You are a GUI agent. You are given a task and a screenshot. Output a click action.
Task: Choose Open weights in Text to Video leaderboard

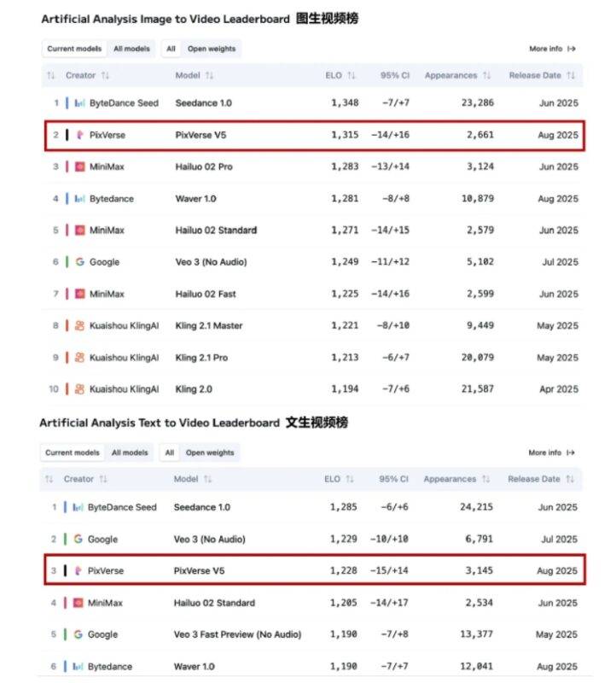210,452
